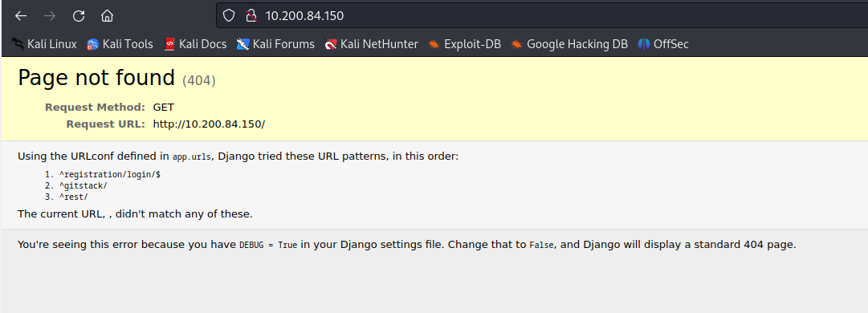Viewport: 868px width, 313px height.
Task: Open the OffSec bookmark
Action: [x=663, y=44]
